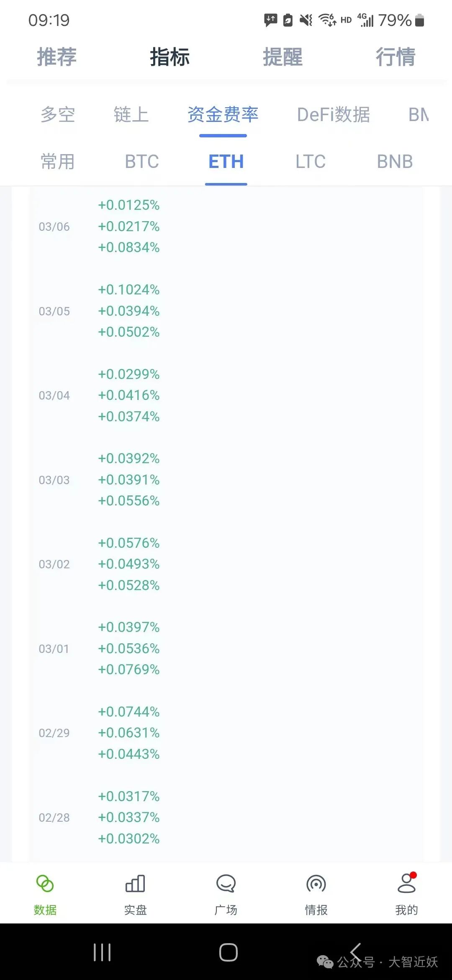Open the 情报 signal icon
The height and width of the screenshot is (980, 452).
316,884
